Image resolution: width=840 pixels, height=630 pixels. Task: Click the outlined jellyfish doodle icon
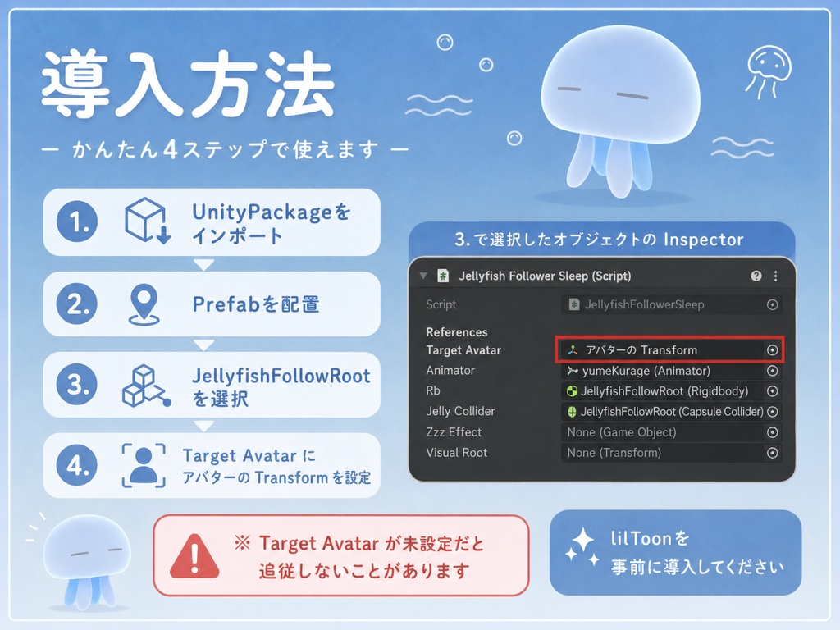(768, 72)
